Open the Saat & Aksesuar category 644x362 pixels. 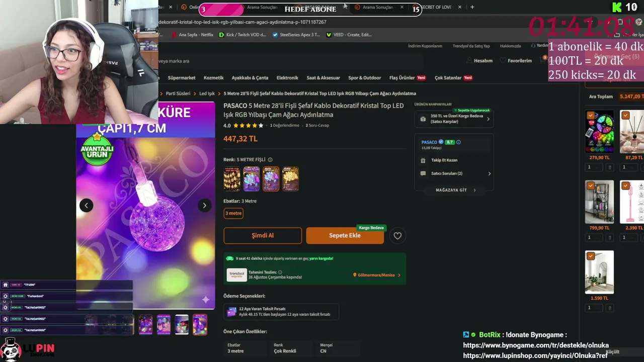click(324, 78)
